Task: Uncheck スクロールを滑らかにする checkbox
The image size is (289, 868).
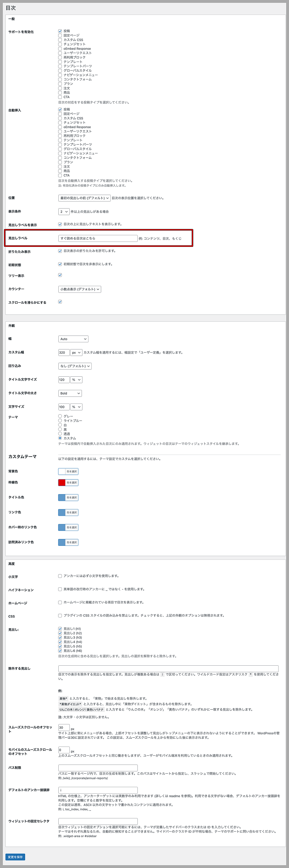Action: tap(60, 302)
